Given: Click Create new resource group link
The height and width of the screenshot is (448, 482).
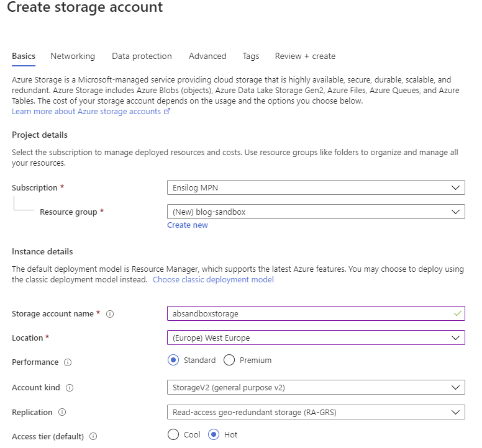Looking at the screenshot, I should 188,225.
